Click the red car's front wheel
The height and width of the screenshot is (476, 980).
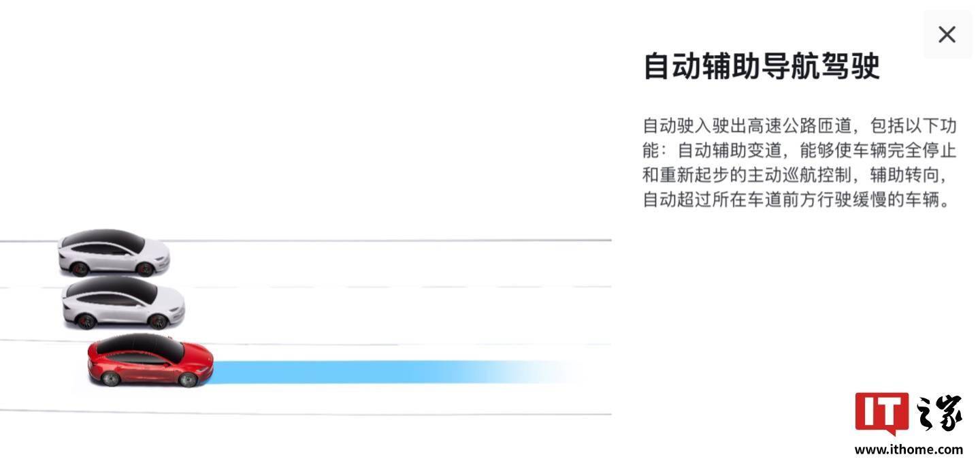pyautogui.click(x=188, y=379)
